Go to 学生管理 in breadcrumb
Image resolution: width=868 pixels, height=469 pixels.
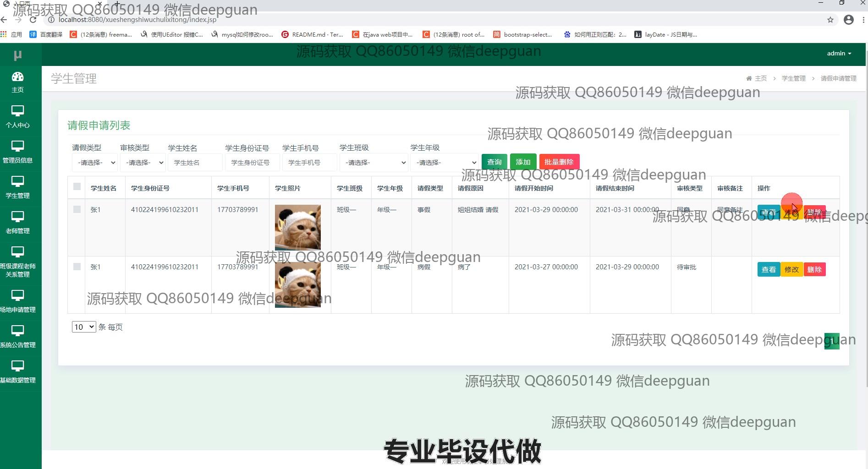coord(793,78)
